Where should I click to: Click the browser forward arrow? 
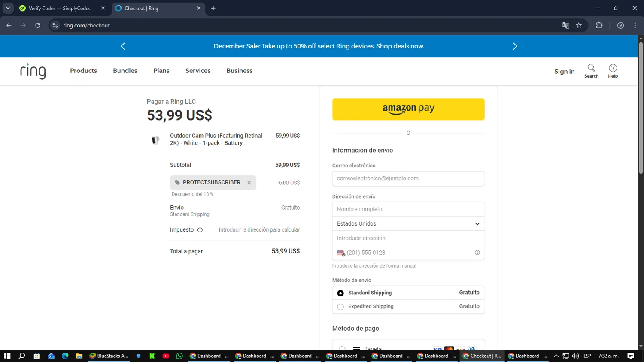point(23,25)
